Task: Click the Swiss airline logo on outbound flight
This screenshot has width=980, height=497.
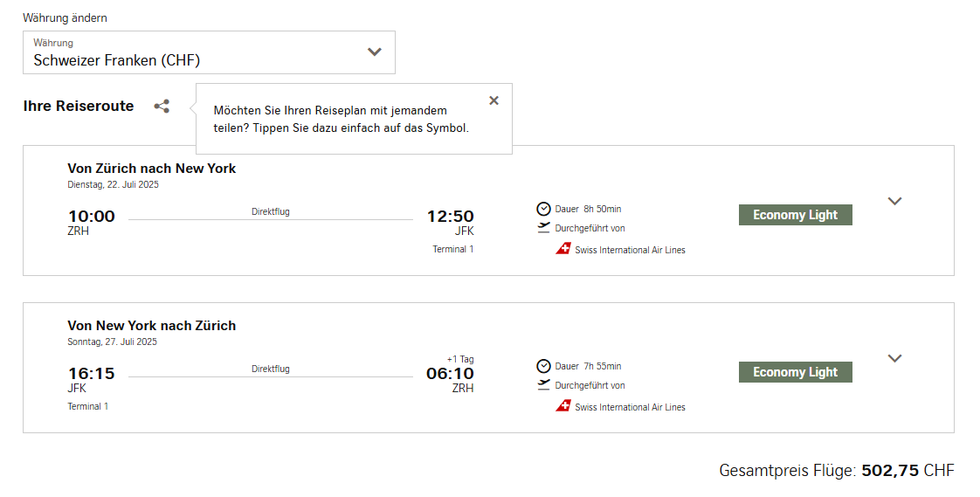Action: click(563, 249)
